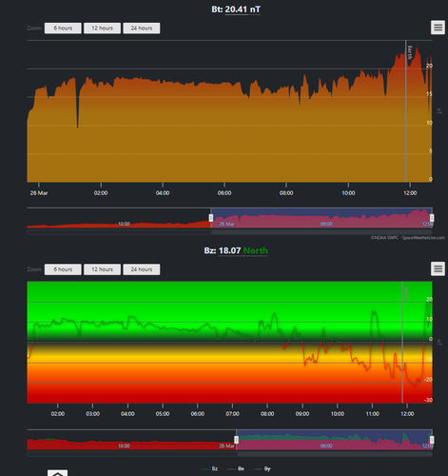Image resolution: width=448 pixels, height=476 pixels.
Task: Grab the Bt navigator left range handle
Action: (x=211, y=218)
